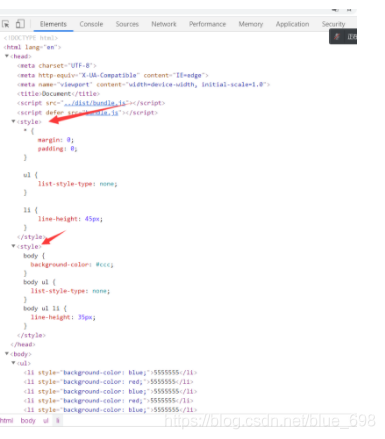Click the first list-style-type: none declaration
This screenshot has height=439, width=385.
[78, 184]
